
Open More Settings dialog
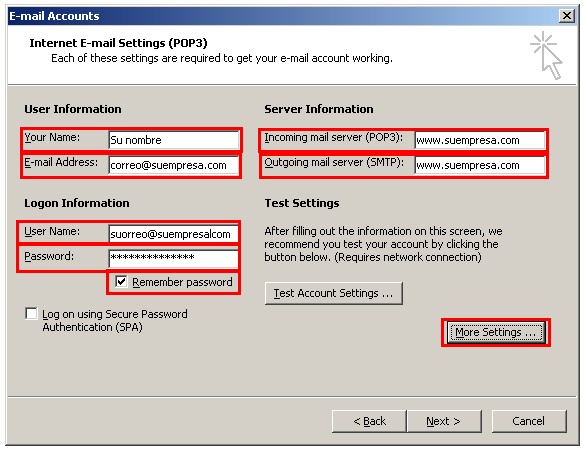(x=496, y=332)
